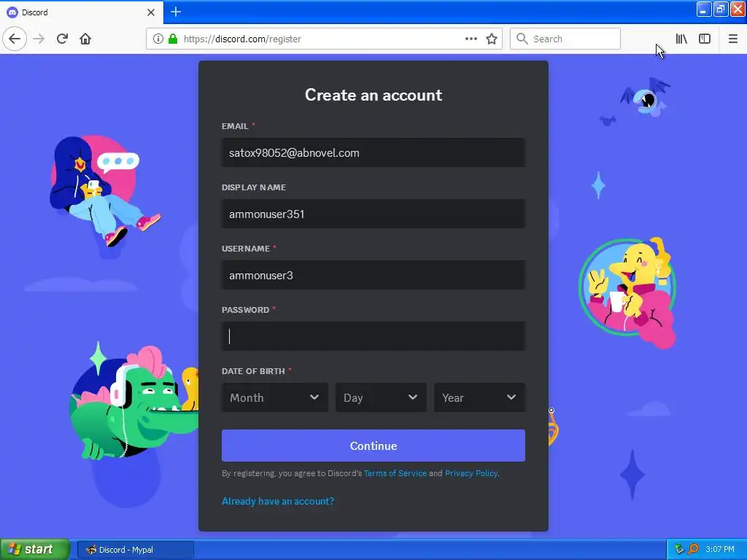Open the Windows start menu
Image resolution: width=747 pixels, height=560 pixels.
pyautogui.click(x=35, y=549)
